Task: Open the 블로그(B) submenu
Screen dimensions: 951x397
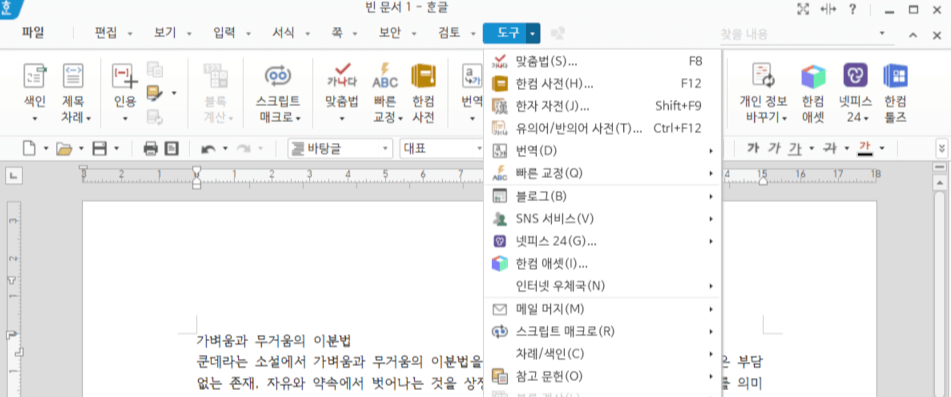Action: (602, 196)
